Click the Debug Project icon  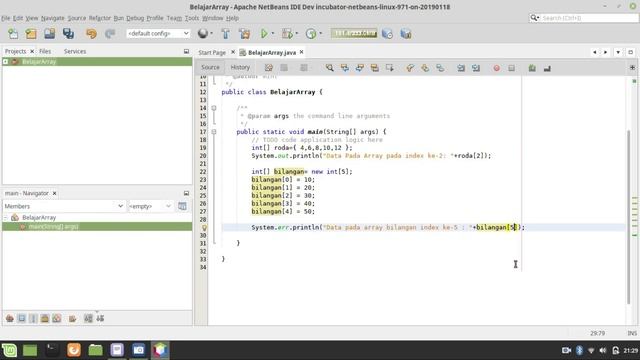point(287,34)
